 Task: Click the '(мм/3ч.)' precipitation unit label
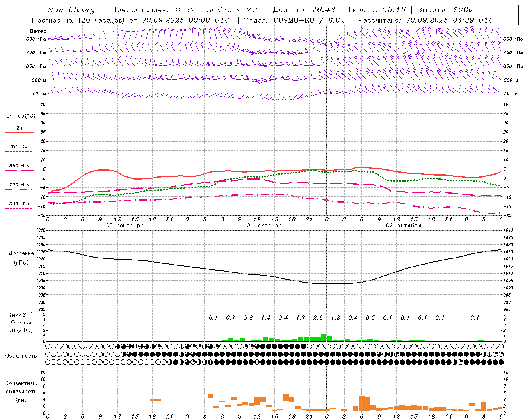pos(21,315)
